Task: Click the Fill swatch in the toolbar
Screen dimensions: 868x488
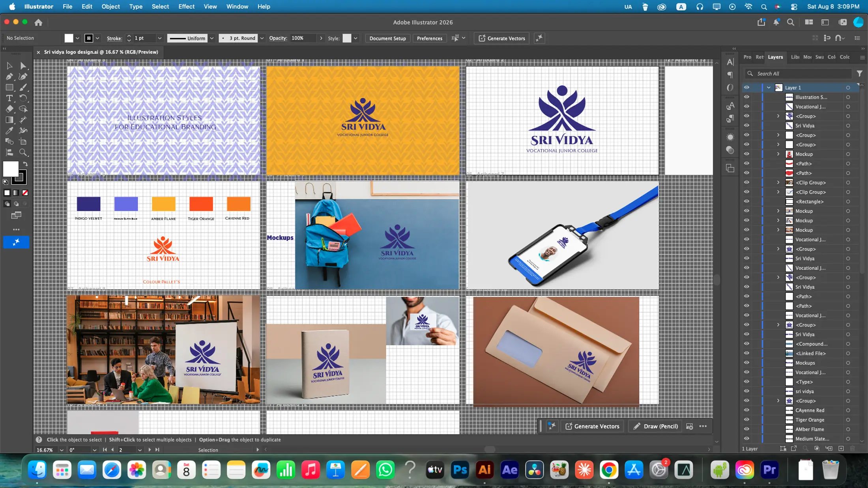Action: click(x=11, y=169)
